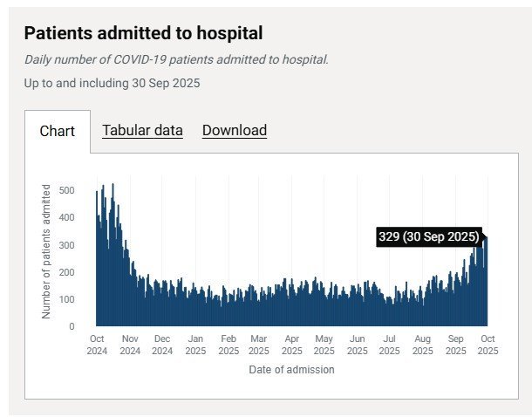Click the Date of admission axis title

click(293, 370)
